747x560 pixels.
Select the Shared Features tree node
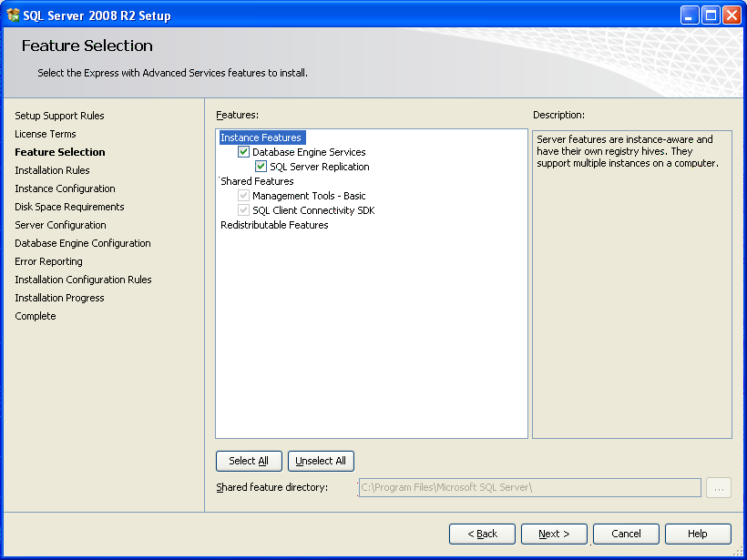pyautogui.click(x=257, y=181)
